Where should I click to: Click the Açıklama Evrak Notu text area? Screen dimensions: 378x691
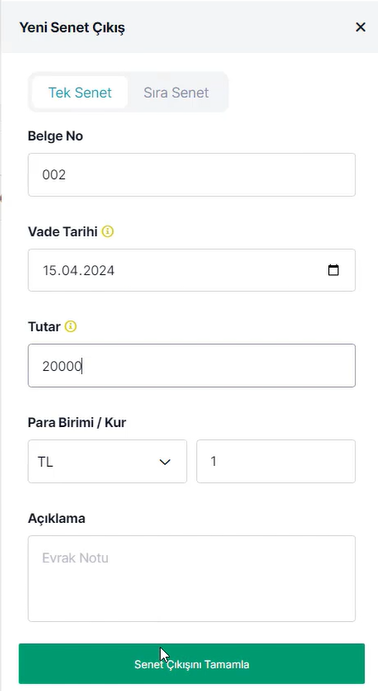pos(192,579)
